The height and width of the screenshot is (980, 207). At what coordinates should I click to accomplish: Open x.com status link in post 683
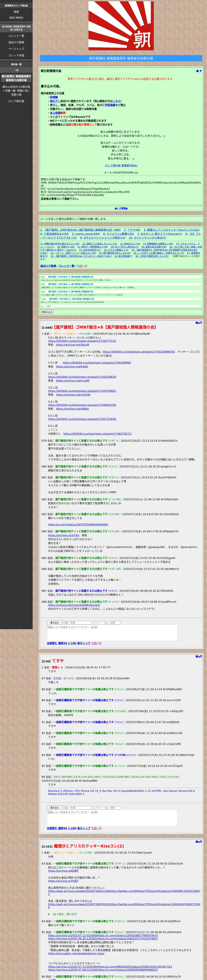pyautogui.click(x=78, y=524)
